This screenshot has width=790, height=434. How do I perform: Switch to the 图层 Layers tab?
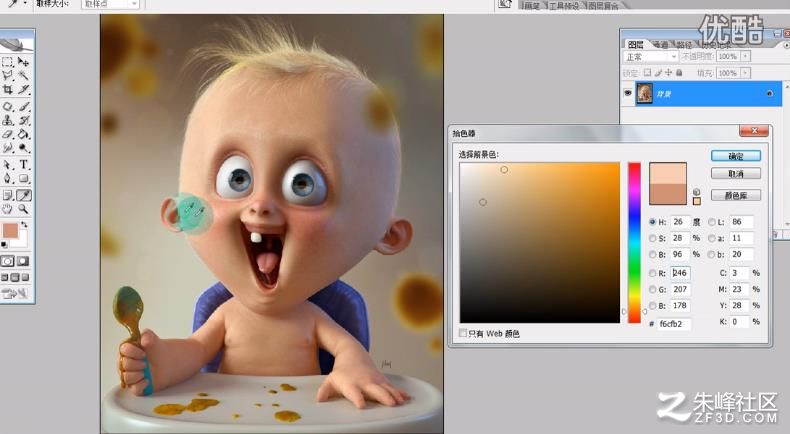click(636, 45)
